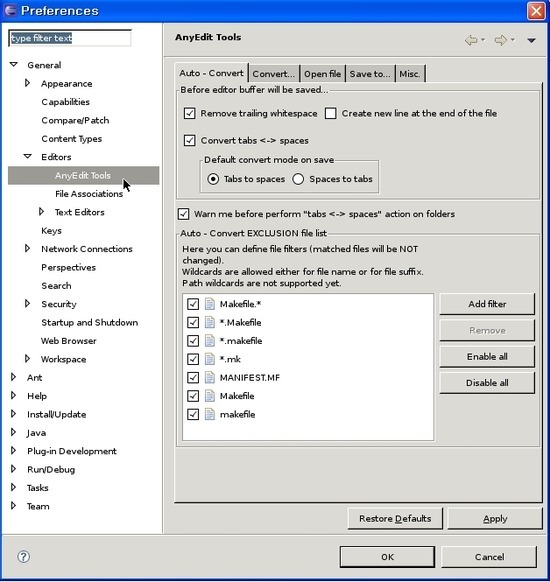Select the Search preference page
Image resolution: width=550 pixels, height=582 pixels.
pos(56,286)
